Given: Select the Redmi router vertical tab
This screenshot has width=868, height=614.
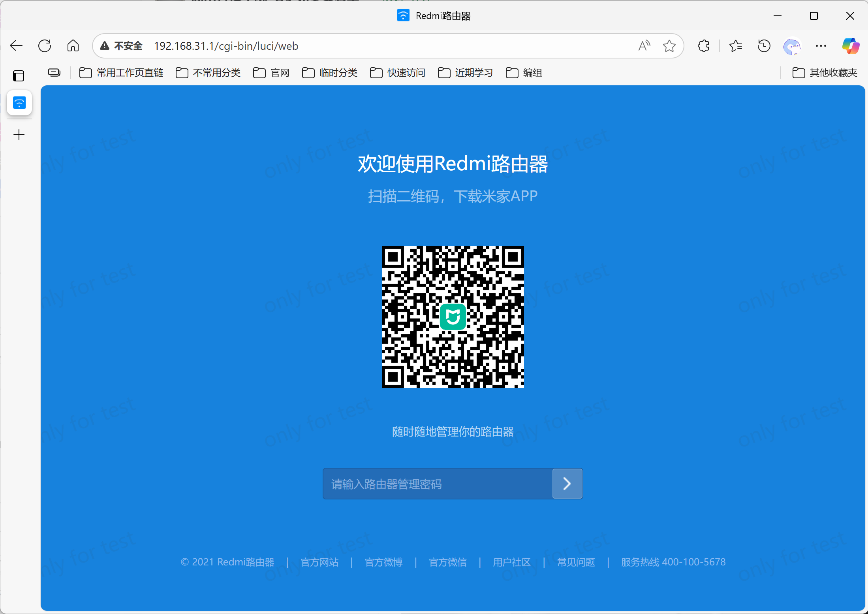Looking at the screenshot, I should 19,103.
